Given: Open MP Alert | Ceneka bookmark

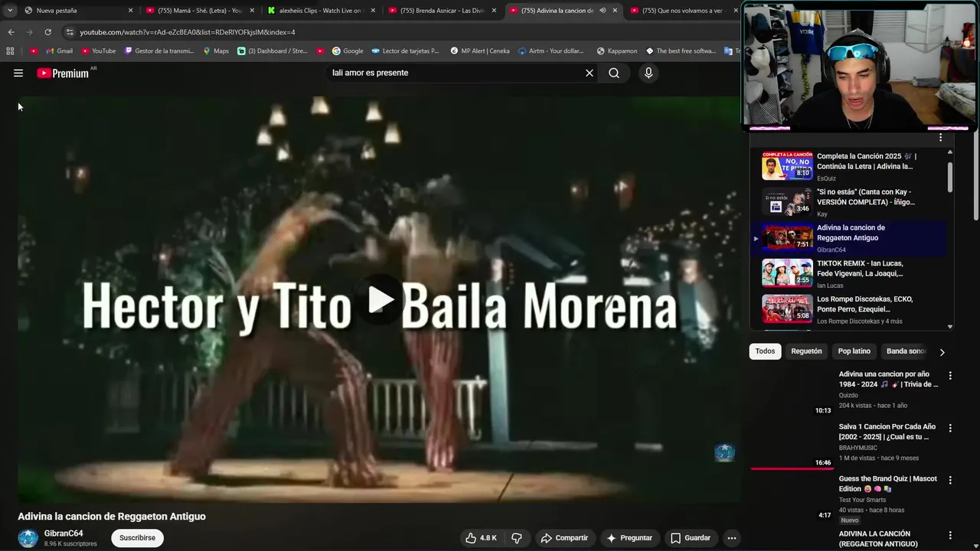Looking at the screenshot, I should pos(480,51).
